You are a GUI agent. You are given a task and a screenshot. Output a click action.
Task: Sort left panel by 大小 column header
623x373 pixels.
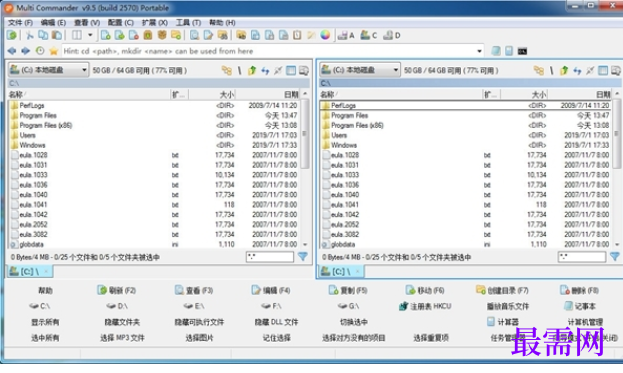click(x=212, y=94)
